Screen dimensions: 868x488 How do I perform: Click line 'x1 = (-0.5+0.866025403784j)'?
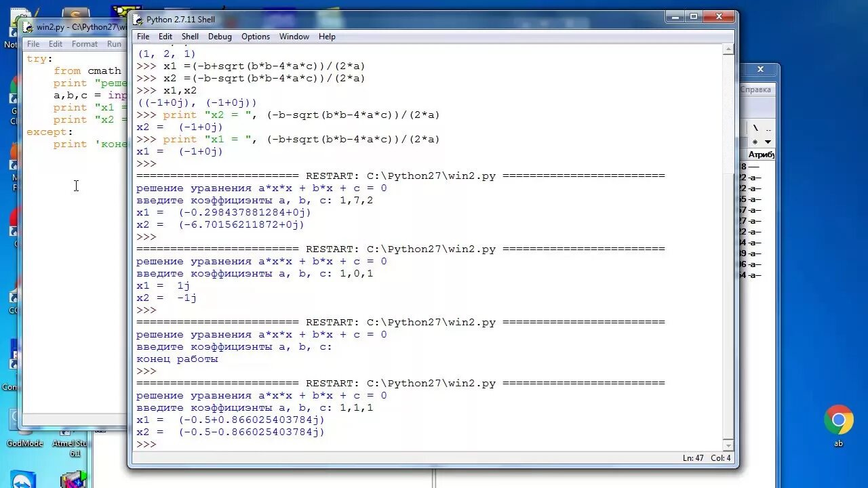[x=231, y=420]
